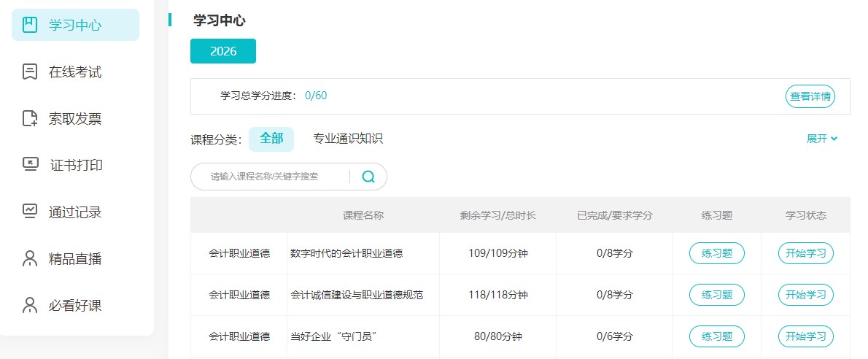Start learning 会计诚信建设与职业道德规范

click(x=806, y=295)
